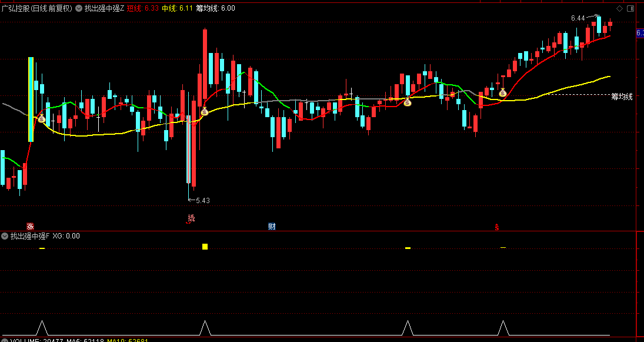Viewport: 644px width, 342px height.
Task: Click the XG: 0.00 value
Action: (x=66, y=236)
